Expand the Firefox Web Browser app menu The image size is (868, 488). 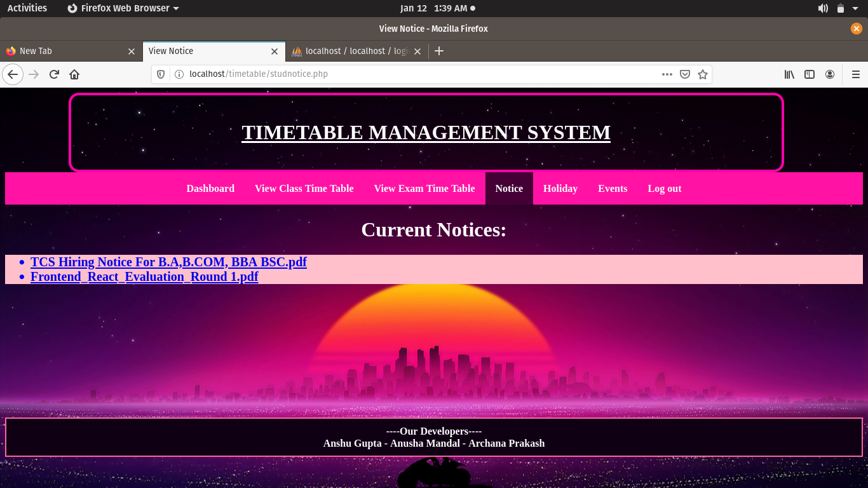[x=123, y=8]
